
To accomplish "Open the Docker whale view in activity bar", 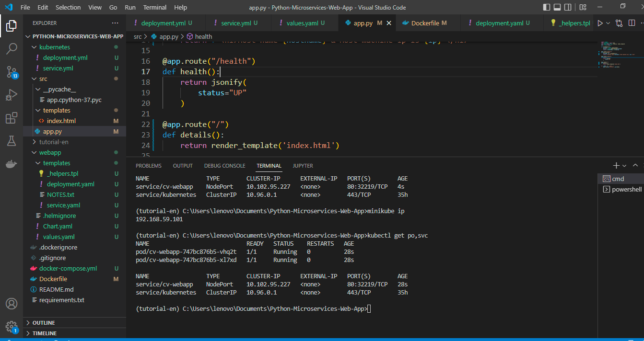I will click(12, 164).
